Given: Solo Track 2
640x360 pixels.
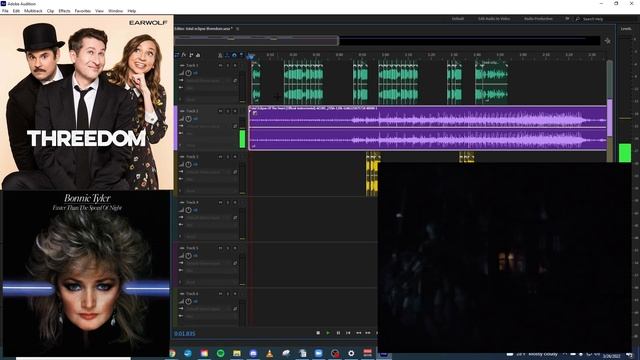Looking at the screenshot, I should point(228,111).
